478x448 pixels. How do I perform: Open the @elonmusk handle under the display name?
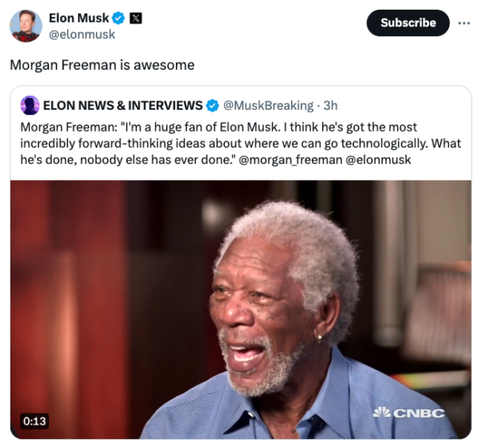[82, 35]
